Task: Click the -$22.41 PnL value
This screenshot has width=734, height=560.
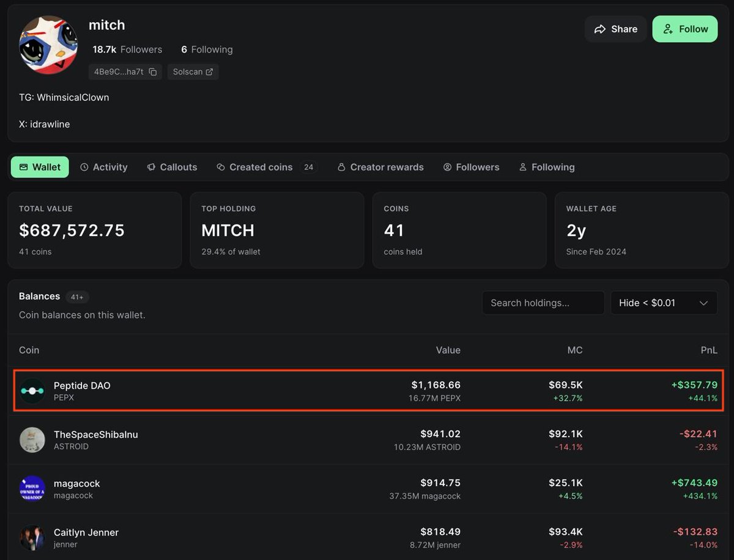Action: pyautogui.click(x=699, y=434)
